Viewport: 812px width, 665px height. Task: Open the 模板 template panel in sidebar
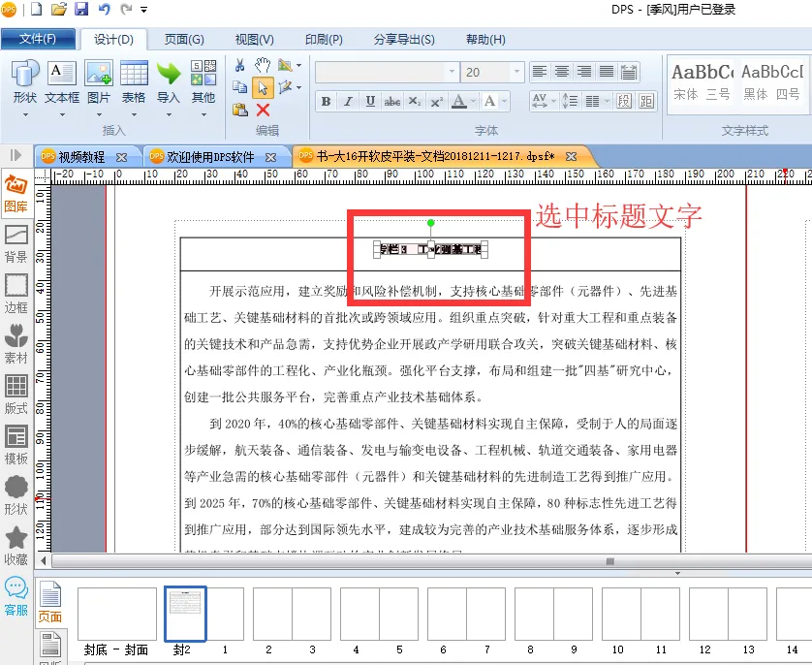point(16,445)
